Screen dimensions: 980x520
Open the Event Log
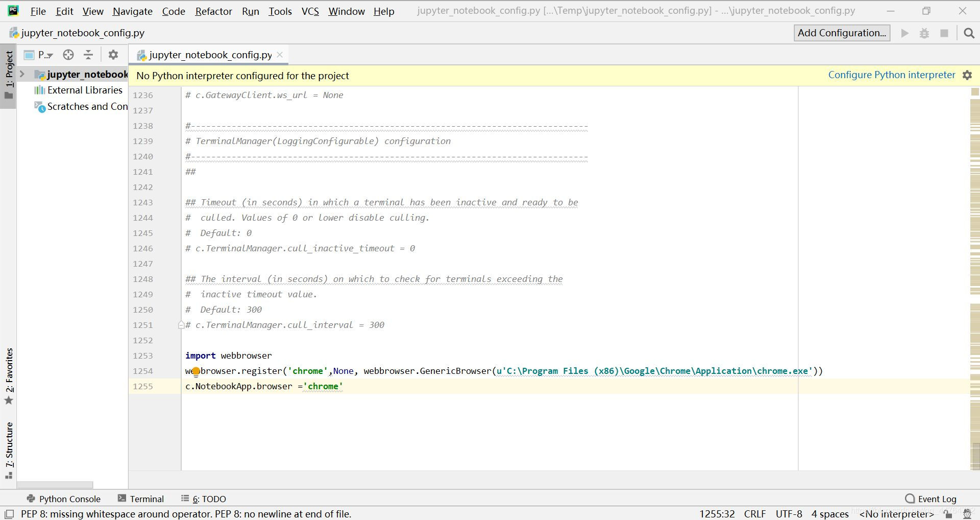[x=930, y=499]
